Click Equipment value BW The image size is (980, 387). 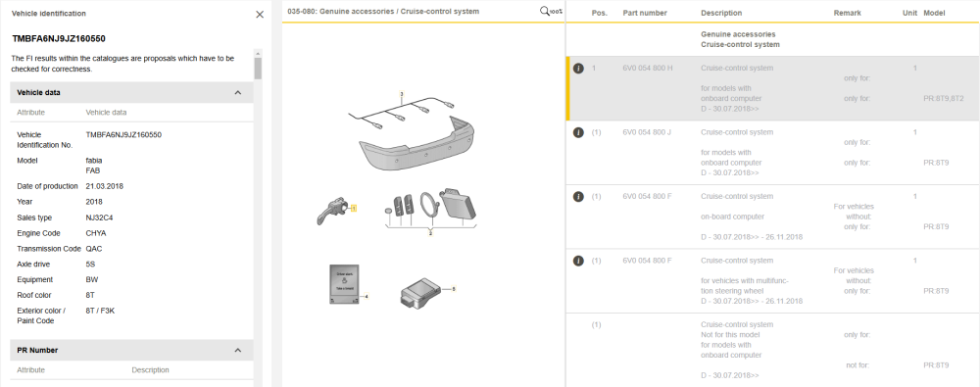[92, 279]
